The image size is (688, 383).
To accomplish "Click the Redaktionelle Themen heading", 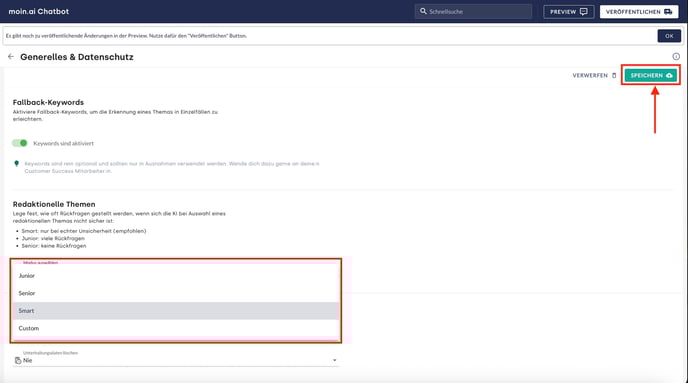I will pyautogui.click(x=54, y=204).
